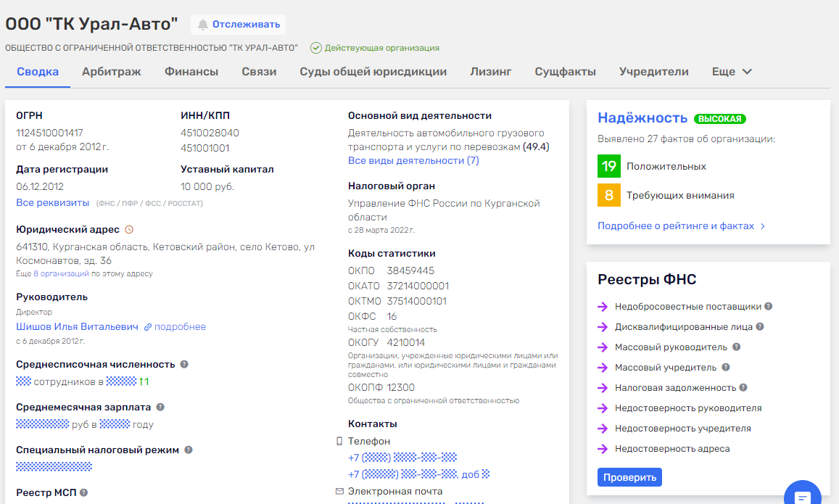Image resolution: width=839 pixels, height=504 pixels.
Task: Open Все виды деятельности (7) link
Action: coord(413,160)
